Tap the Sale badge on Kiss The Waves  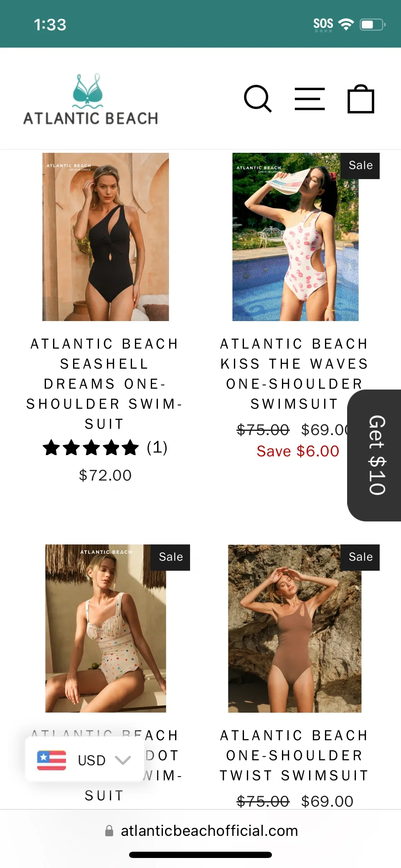coord(360,166)
